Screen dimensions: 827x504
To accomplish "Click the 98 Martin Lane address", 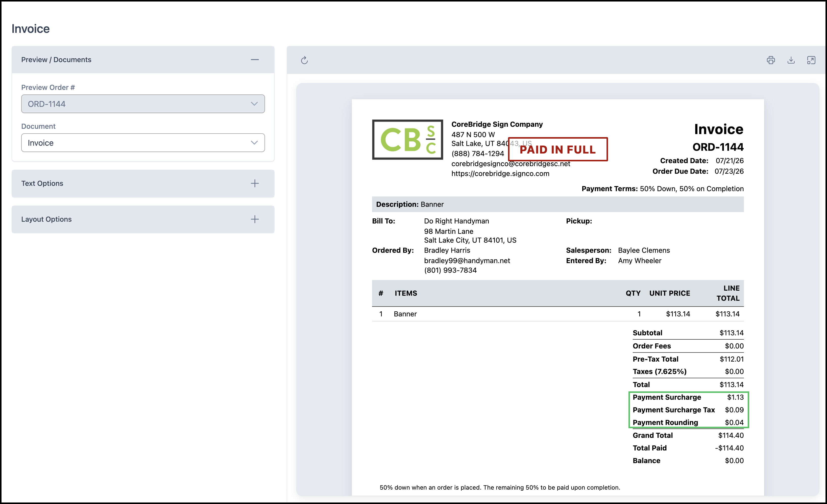I will [448, 232].
